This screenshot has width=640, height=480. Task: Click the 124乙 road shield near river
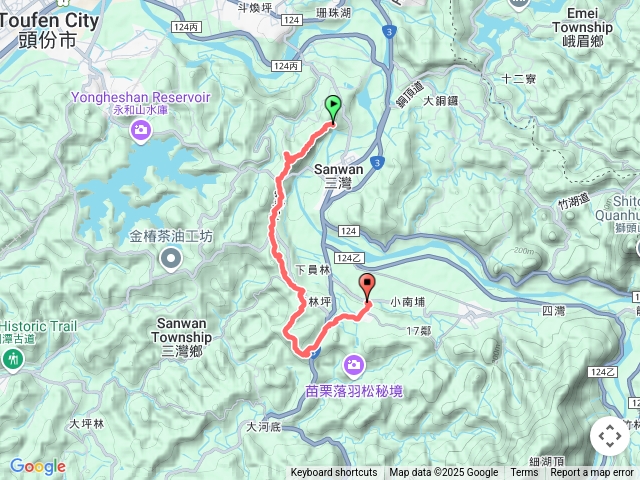click(x=349, y=258)
